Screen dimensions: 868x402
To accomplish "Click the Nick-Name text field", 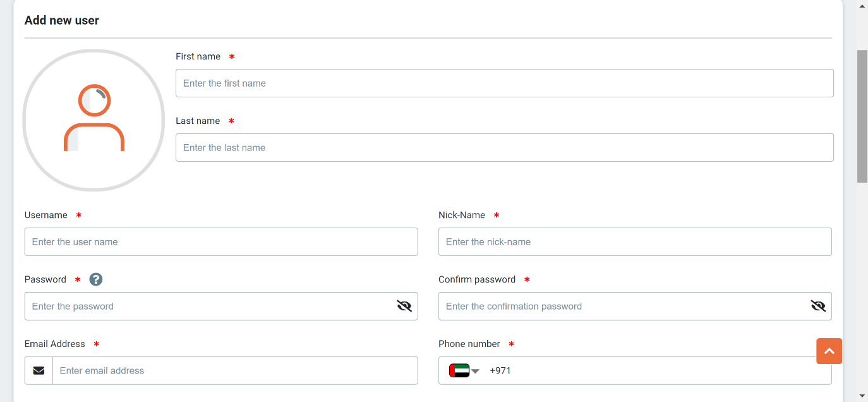I will tap(635, 241).
